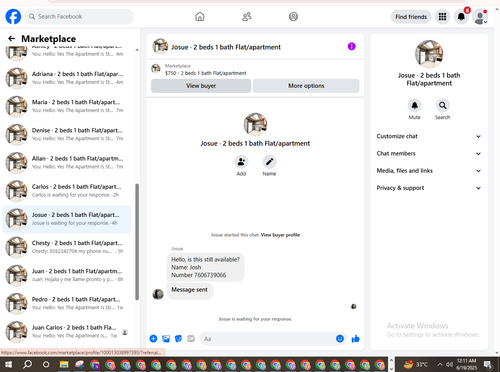The height and width of the screenshot is (372, 500).
Task: Open the Denise conversation
Action: point(67,134)
